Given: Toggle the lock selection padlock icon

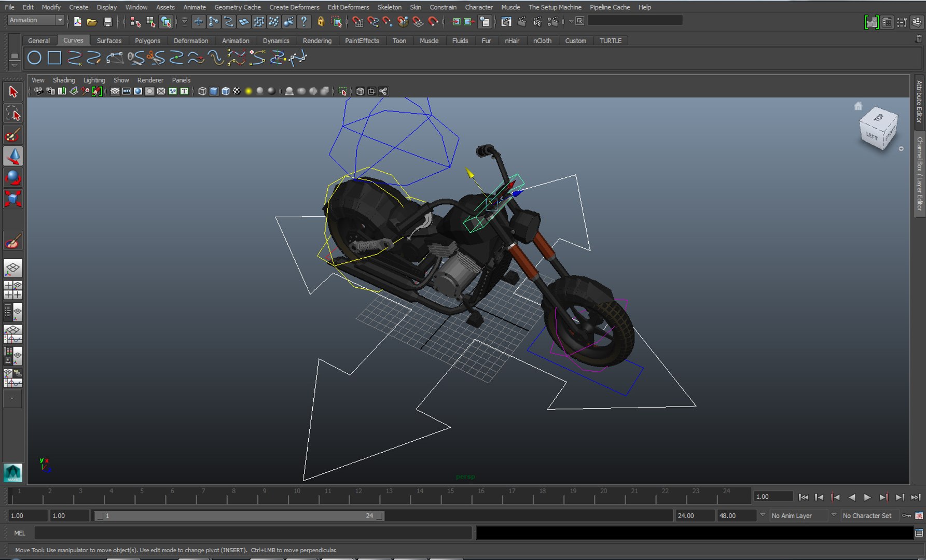Looking at the screenshot, I should click(x=321, y=21).
